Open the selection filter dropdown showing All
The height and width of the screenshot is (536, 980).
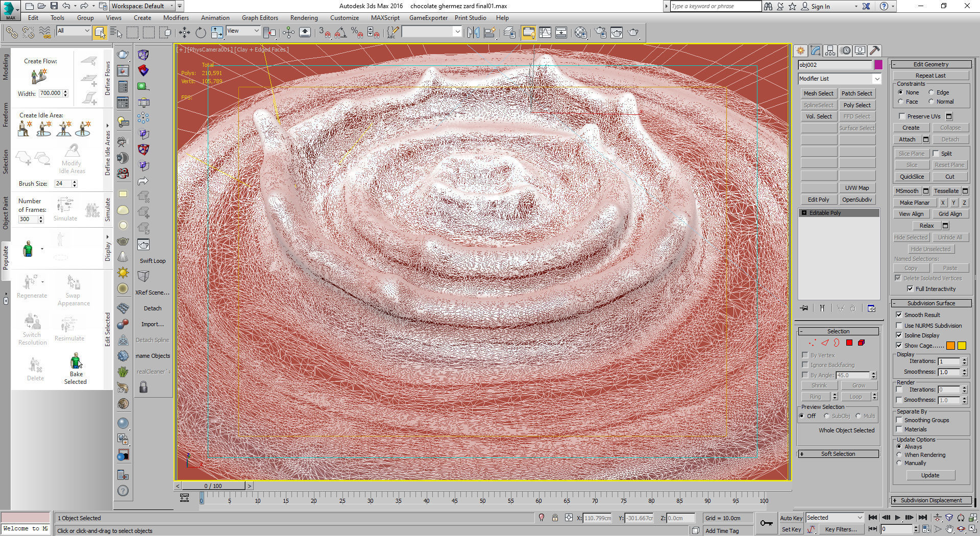tap(73, 31)
